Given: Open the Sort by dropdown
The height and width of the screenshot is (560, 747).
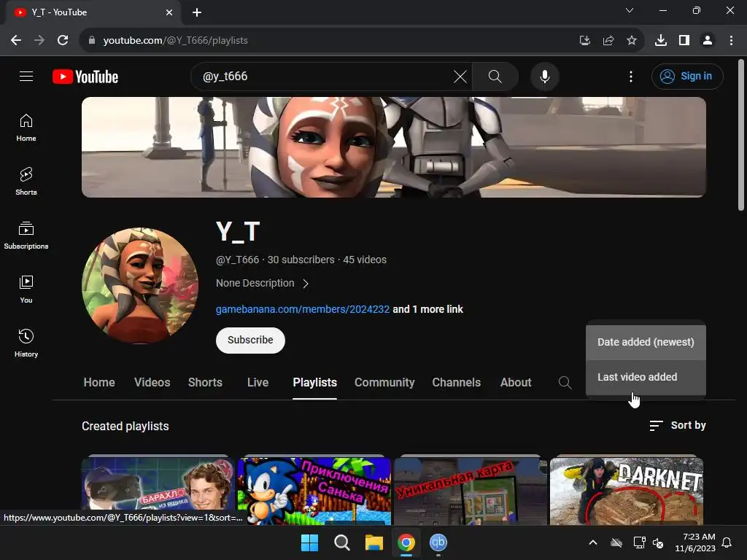Looking at the screenshot, I should (678, 425).
